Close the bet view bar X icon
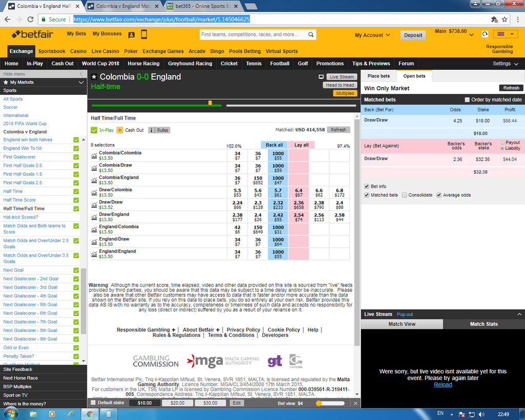The width and height of the screenshot is (525, 420). [356, 403]
